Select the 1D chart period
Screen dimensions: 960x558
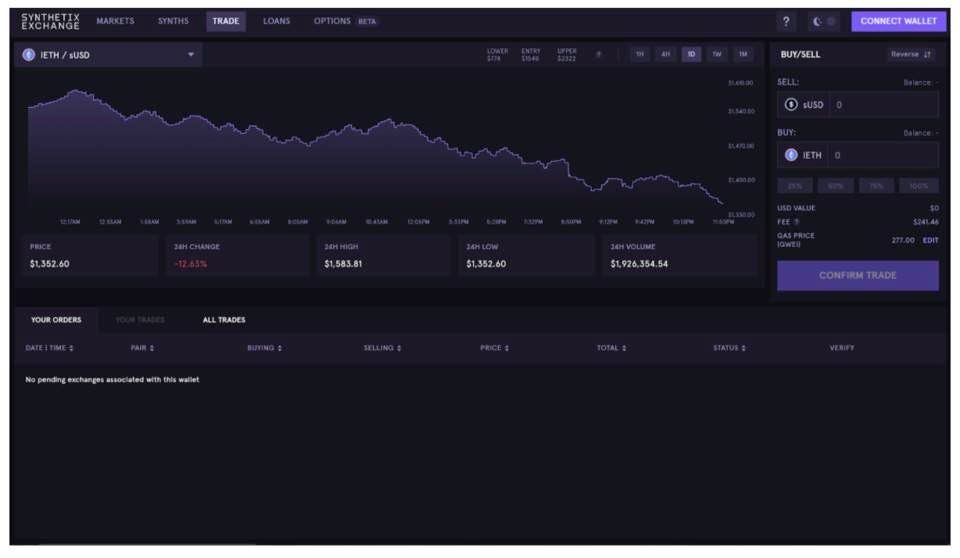(691, 55)
